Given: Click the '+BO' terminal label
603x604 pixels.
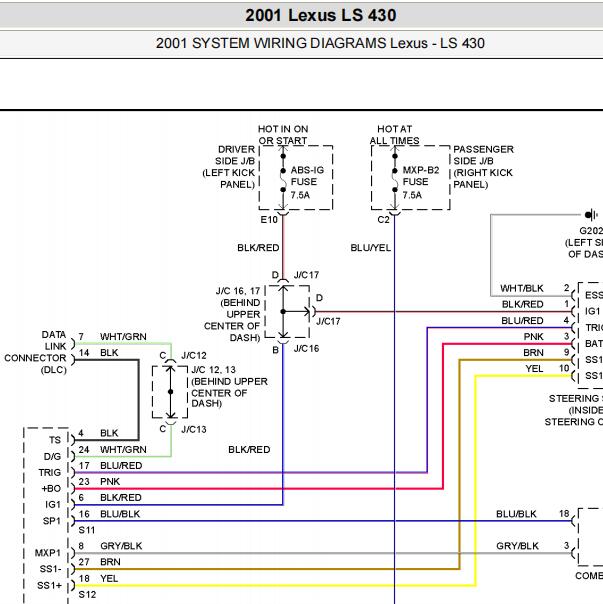Looking at the screenshot, I should (x=51, y=488).
